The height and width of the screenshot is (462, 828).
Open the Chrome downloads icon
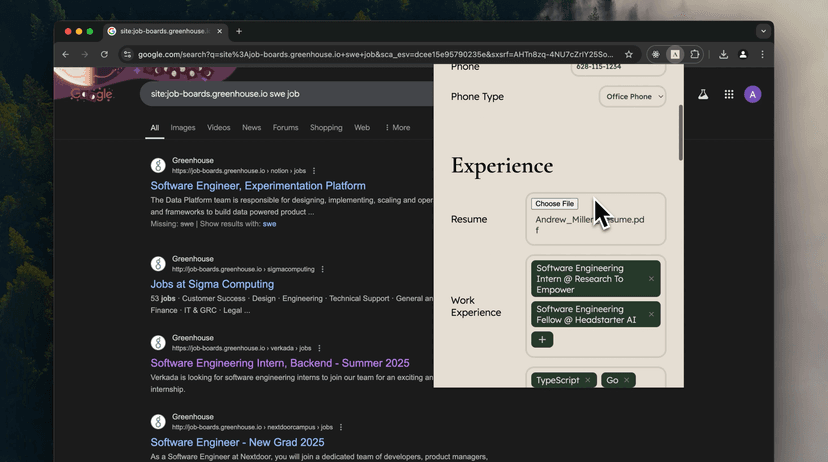coord(723,54)
